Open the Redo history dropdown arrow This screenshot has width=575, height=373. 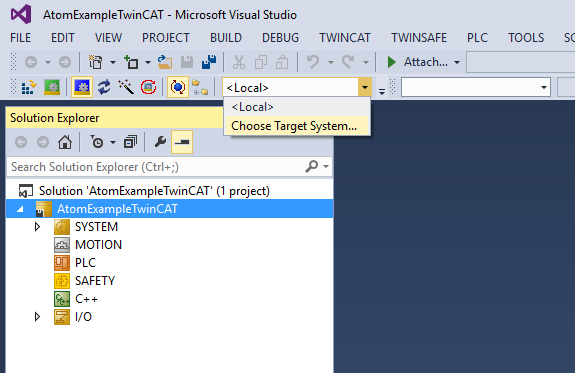click(366, 62)
